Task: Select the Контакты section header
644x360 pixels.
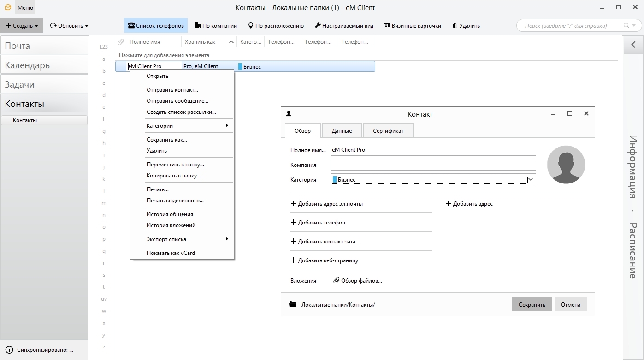Action: click(x=44, y=104)
